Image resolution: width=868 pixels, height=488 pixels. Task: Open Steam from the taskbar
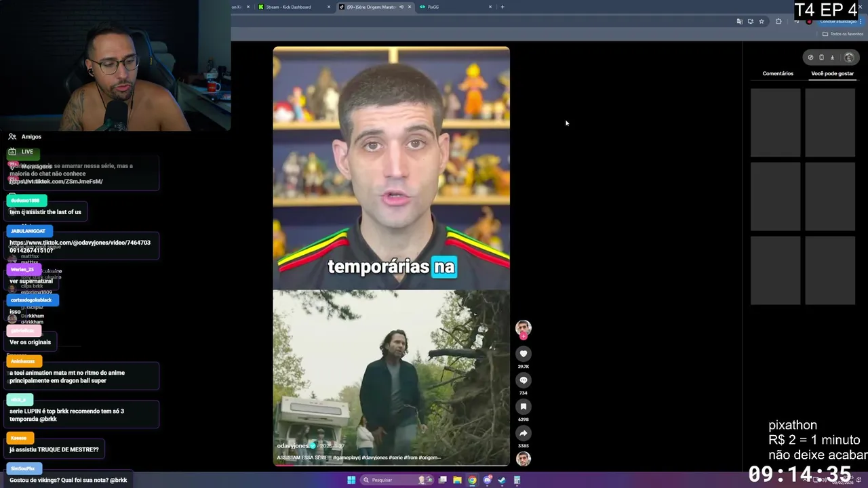coord(502,480)
